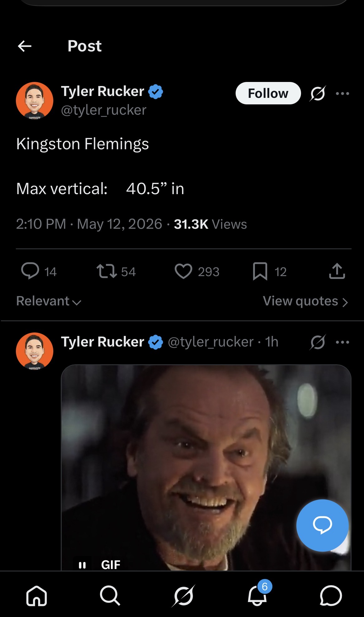364x617 pixels.
Task: Open Tyler Rucker's profile avatar on main post
Action: tap(35, 100)
